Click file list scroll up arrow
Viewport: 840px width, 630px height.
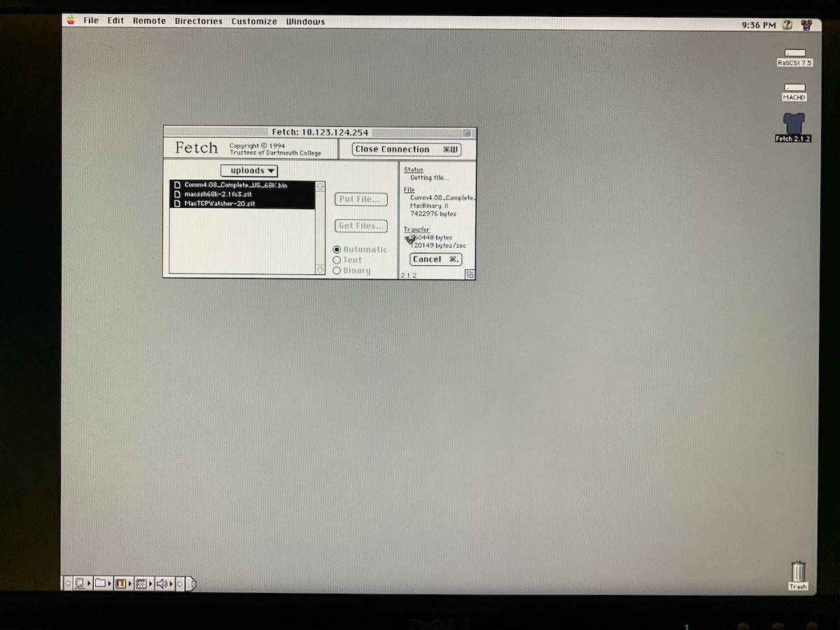[320, 186]
